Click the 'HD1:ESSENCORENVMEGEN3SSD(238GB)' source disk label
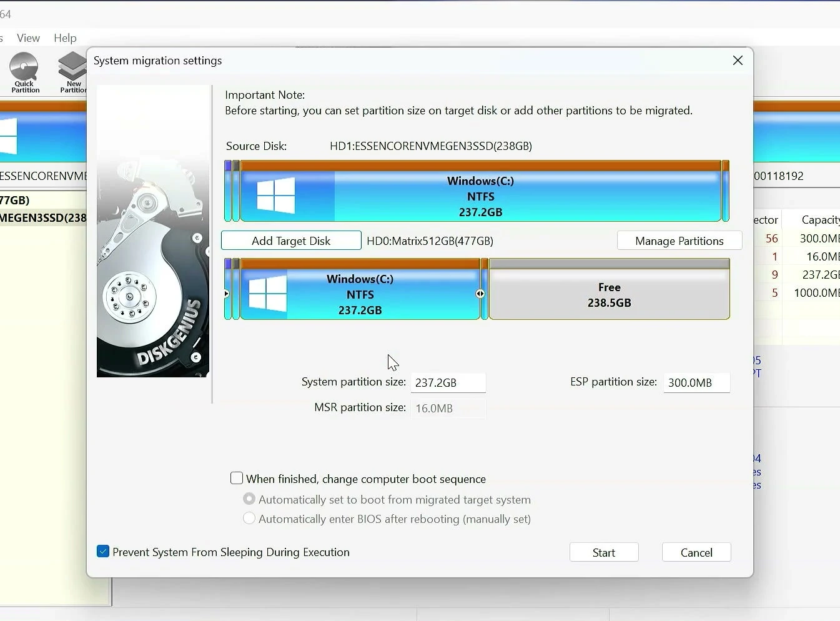Viewport: 840px width, 621px height. click(x=431, y=146)
